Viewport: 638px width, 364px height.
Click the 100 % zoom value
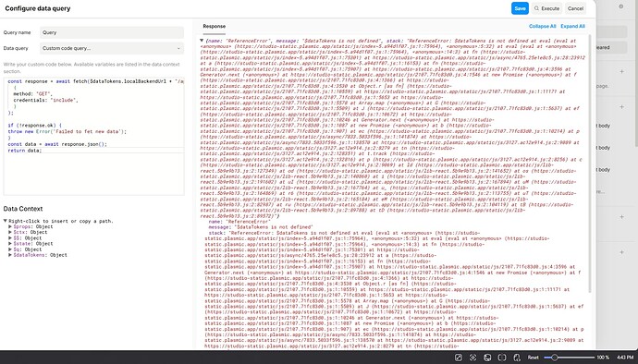point(603,358)
